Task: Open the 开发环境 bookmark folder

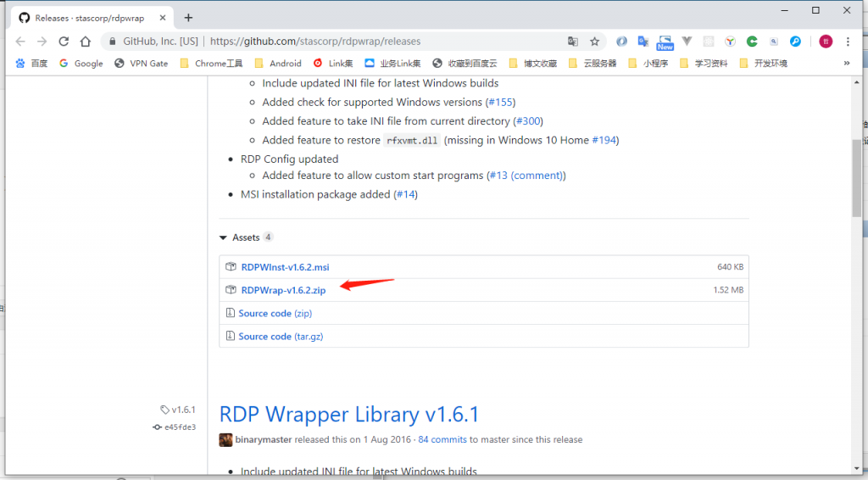Action: (x=764, y=63)
